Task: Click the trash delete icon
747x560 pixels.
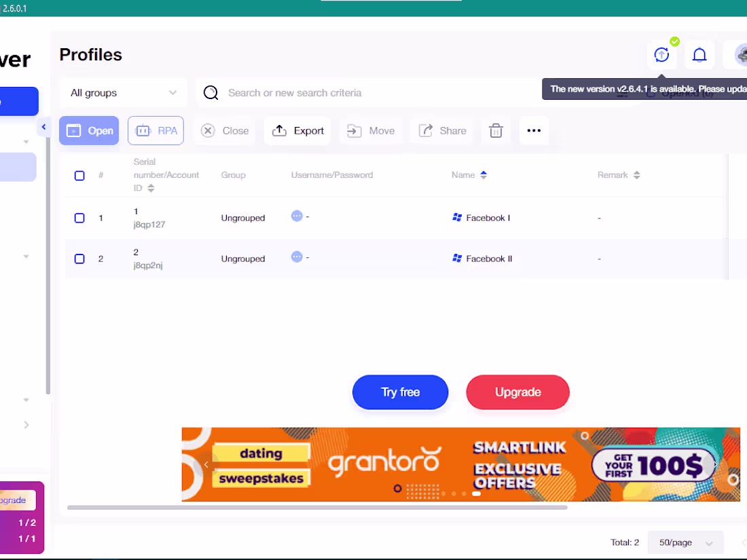Action: [496, 130]
